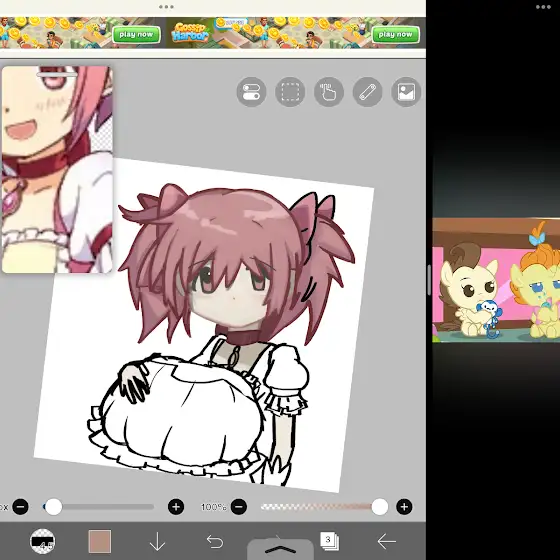This screenshot has width=560, height=560.
Task: Click the right 'play now' ad button
Action: pos(395,35)
